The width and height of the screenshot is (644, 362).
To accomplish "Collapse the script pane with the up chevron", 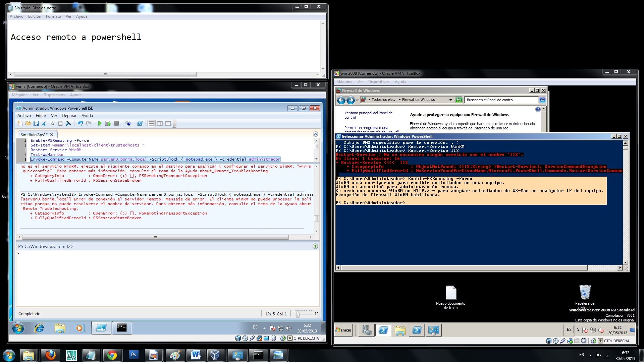I will coord(315,134).
